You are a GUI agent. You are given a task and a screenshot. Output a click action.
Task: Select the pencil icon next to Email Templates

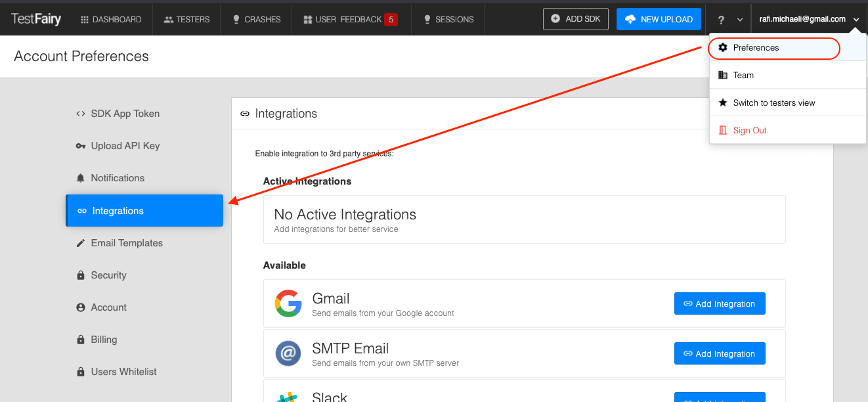tap(80, 242)
